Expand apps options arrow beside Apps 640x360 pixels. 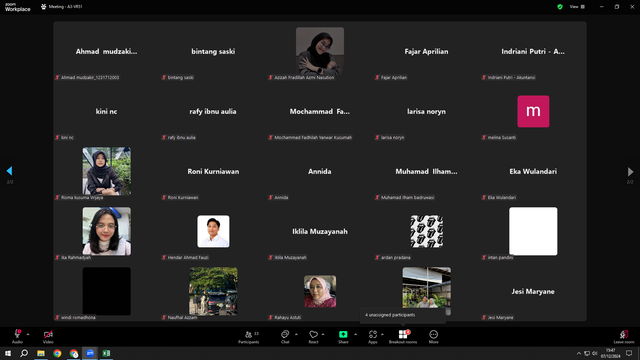(x=382, y=334)
